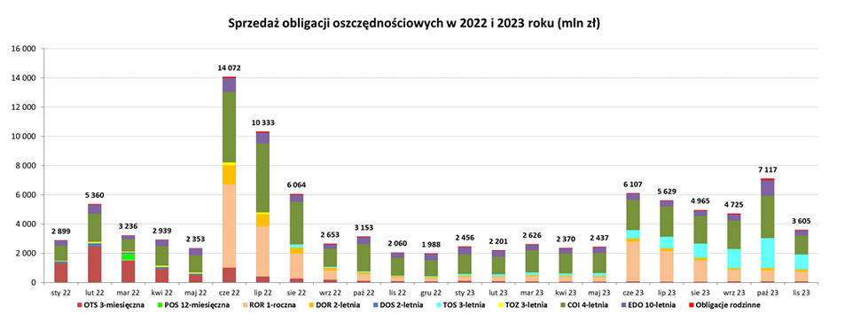Click the red OTS segment of lut 22 bar
Screen dimensions: 868x330
(x=94, y=264)
